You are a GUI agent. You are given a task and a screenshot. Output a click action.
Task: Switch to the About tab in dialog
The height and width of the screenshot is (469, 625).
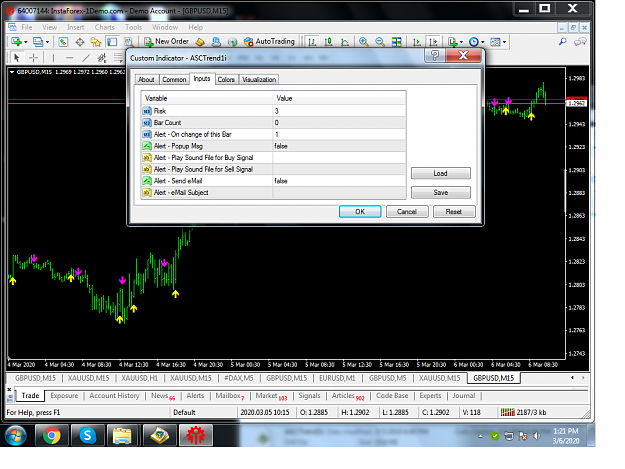(146, 79)
